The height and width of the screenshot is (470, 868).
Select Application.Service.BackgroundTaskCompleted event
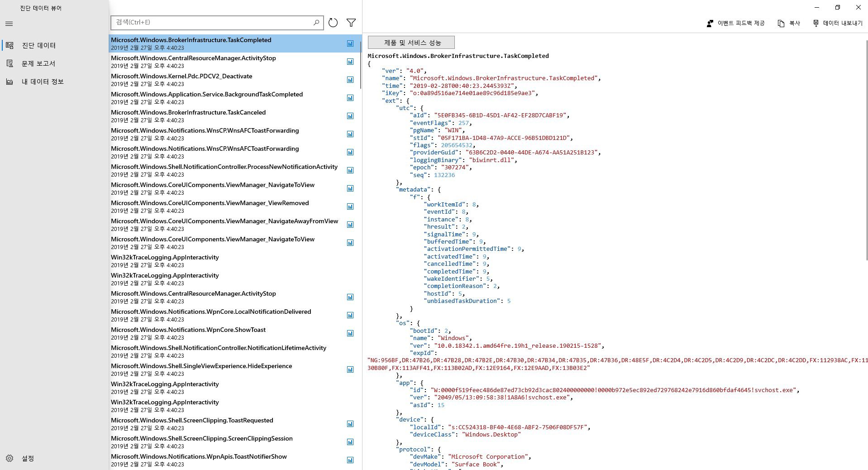[234, 98]
